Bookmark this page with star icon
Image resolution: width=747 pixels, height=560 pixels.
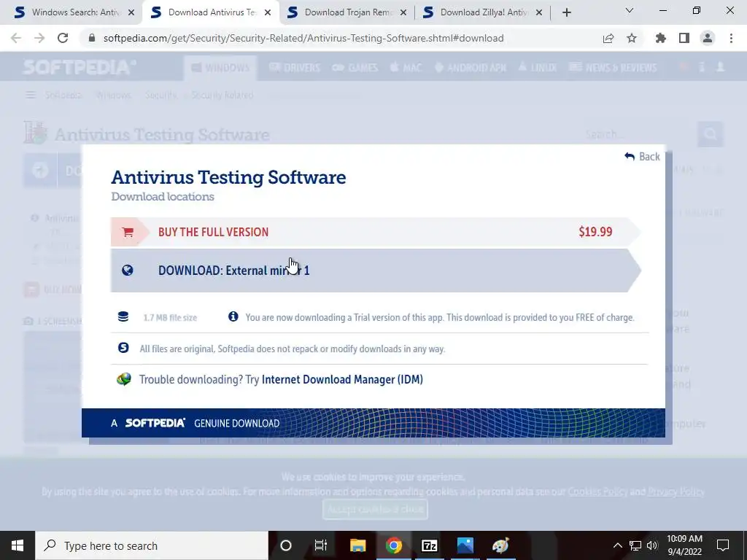pos(632,38)
